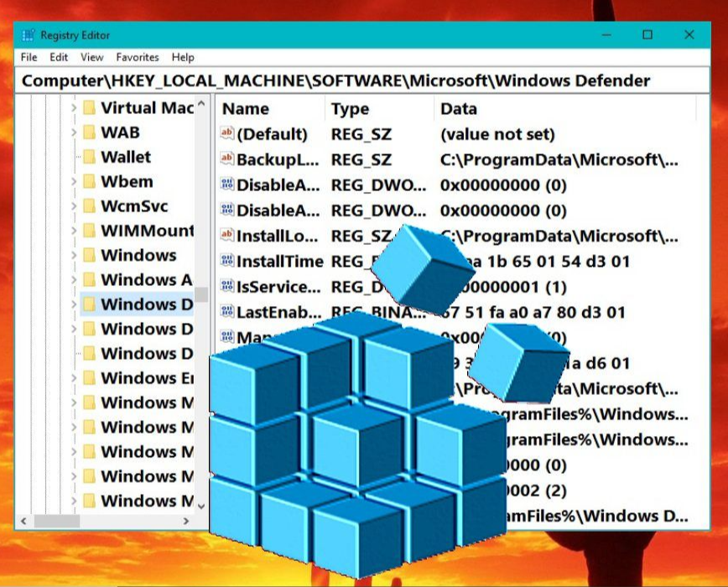The image size is (728, 587).
Task: Select the Wbem key in the tree
Action: click(127, 181)
